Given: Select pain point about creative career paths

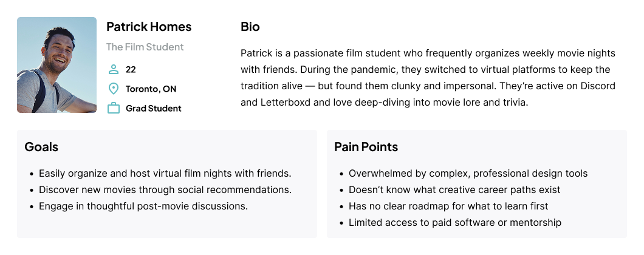Looking at the screenshot, I should point(454,189).
